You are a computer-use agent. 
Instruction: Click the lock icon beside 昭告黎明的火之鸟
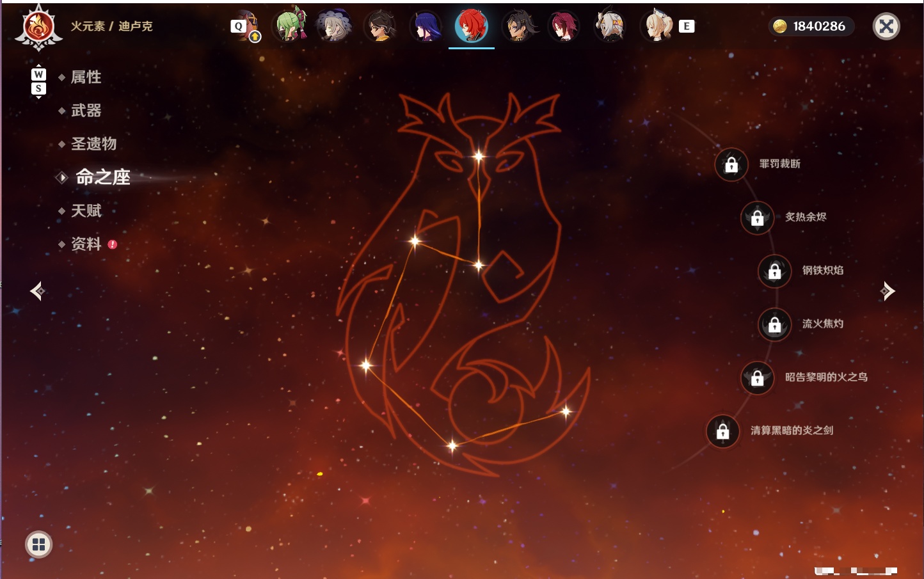(x=757, y=377)
